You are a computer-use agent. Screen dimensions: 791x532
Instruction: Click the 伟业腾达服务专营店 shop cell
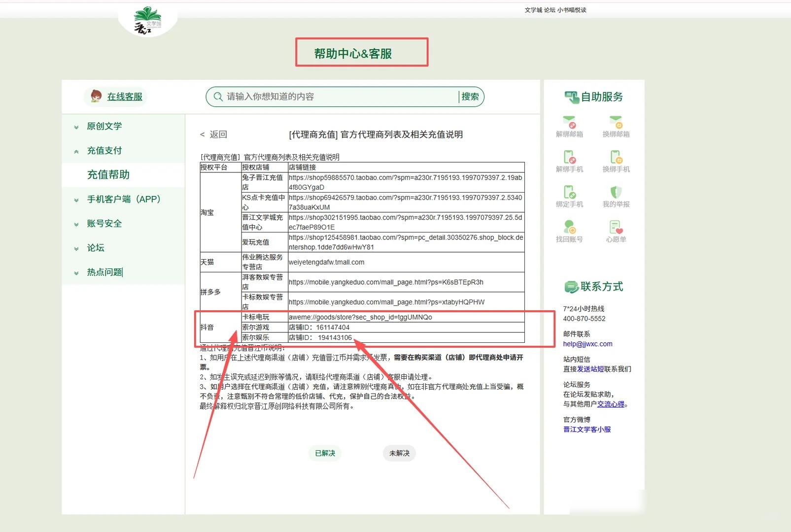coord(264,262)
